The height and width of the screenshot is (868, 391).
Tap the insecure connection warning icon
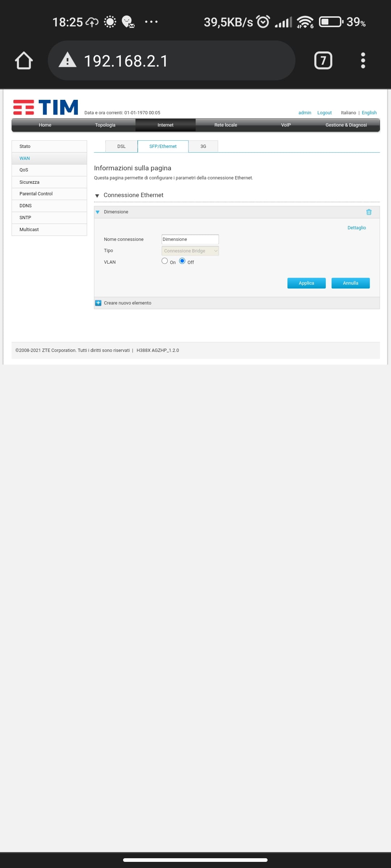(68, 60)
